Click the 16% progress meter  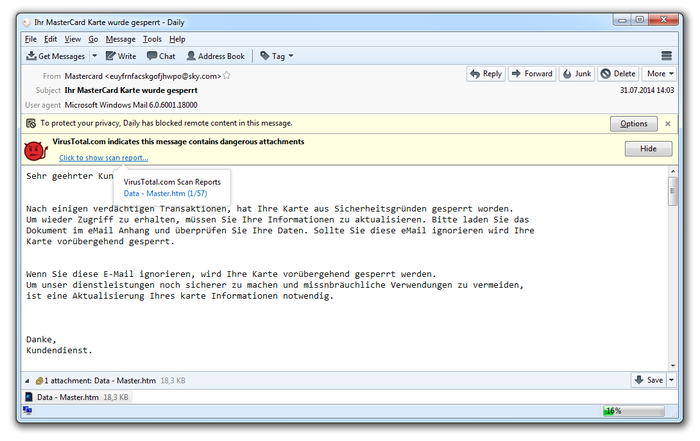coord(633,411)
